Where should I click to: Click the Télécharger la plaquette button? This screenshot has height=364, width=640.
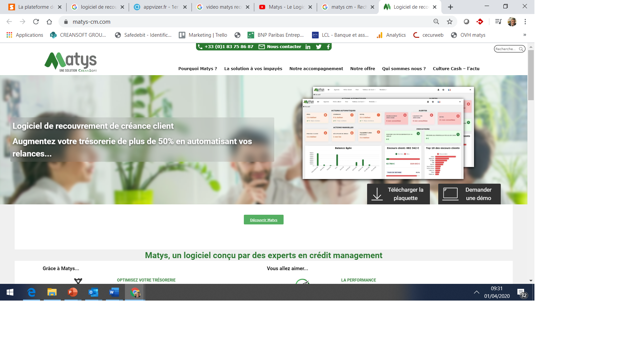[398, 194]
